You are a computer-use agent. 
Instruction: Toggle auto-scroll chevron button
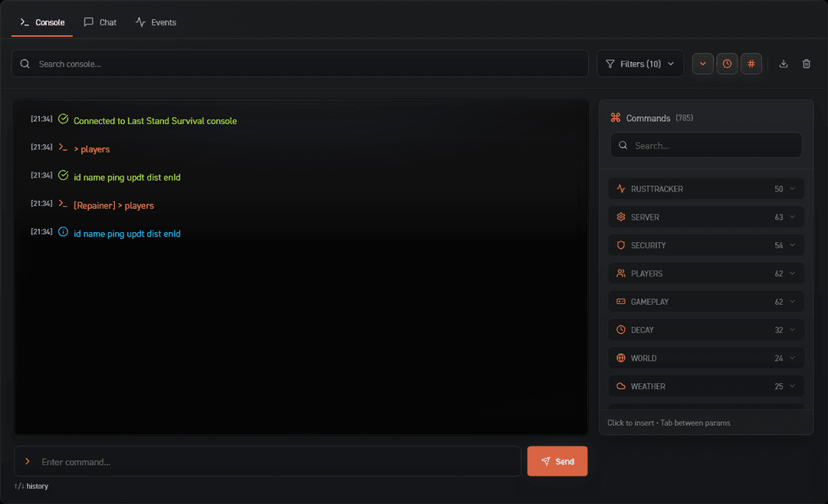(703, 64)
